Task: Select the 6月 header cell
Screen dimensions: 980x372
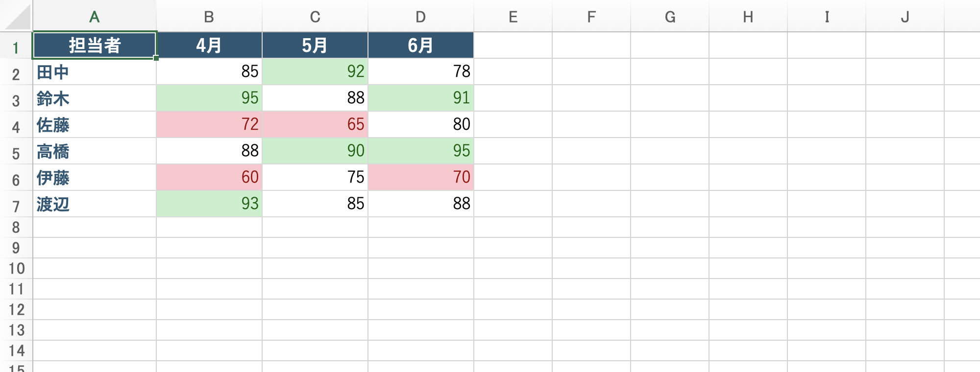Action: (420, 46)
